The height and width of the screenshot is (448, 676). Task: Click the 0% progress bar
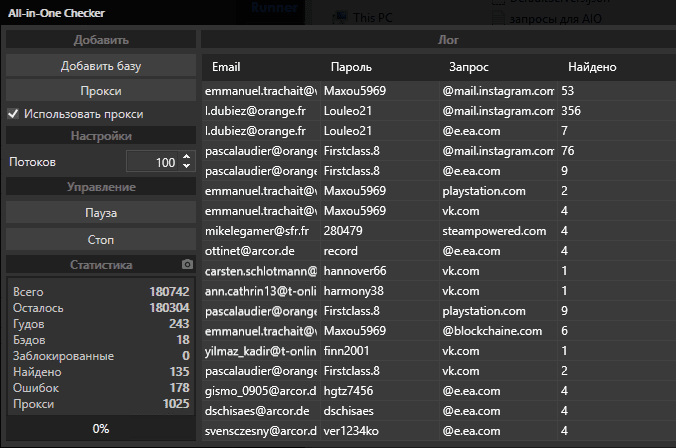(x=101, y=429)
